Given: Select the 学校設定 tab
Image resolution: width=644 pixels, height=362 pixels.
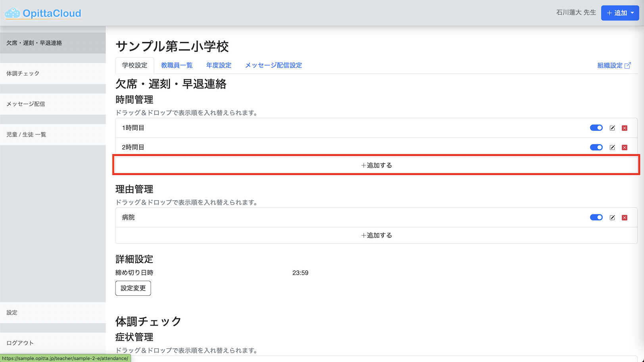Looking at the screenshot, I should (135, 65).
